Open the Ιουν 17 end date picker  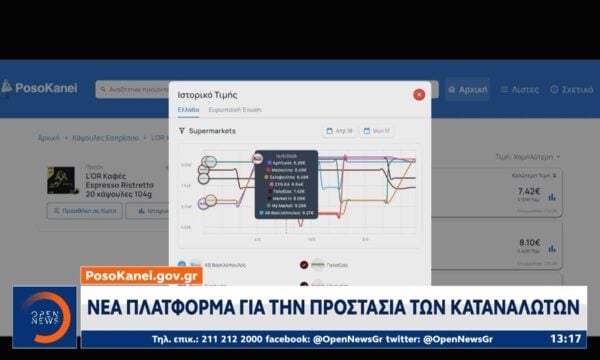click(x=377, y=131)
